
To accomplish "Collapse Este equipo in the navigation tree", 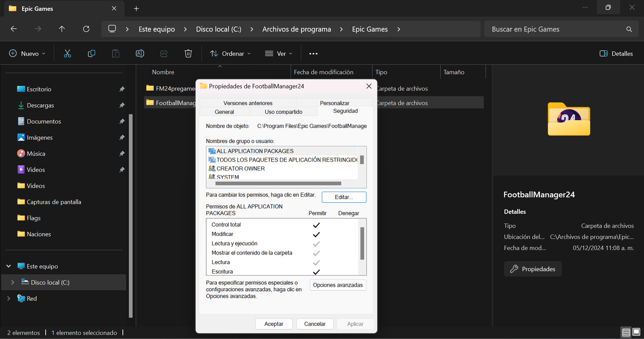I will coord(9,266).
